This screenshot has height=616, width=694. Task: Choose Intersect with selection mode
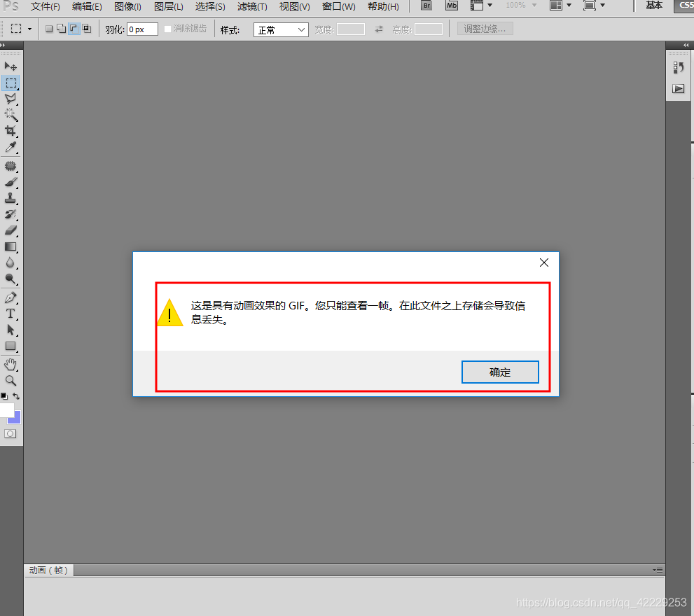point(87,29)
